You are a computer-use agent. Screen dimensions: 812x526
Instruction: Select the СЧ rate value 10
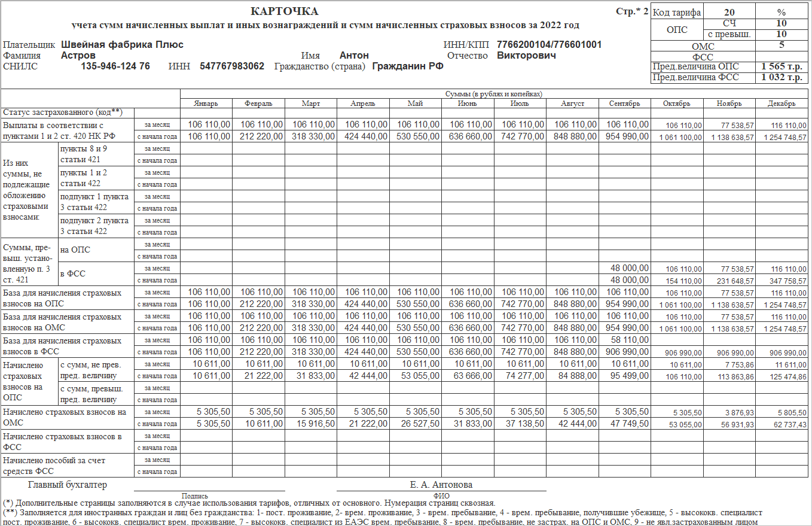tap(782, 23)
